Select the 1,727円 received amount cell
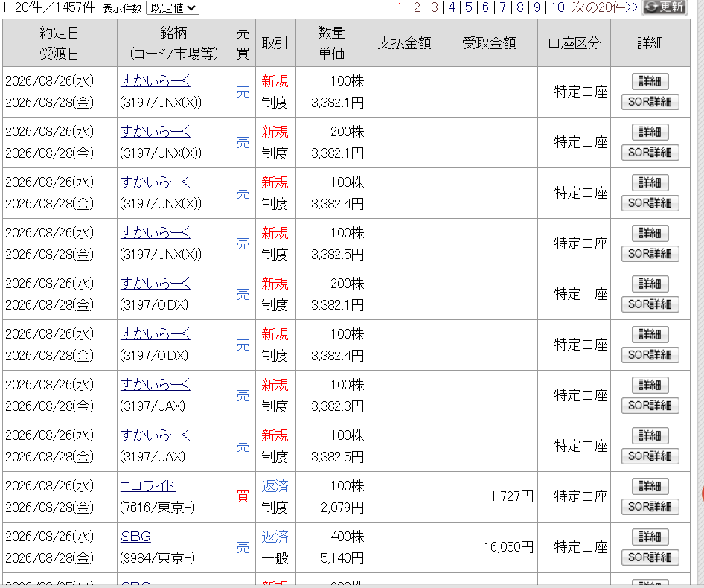The image size is (704, 588). 489,496
